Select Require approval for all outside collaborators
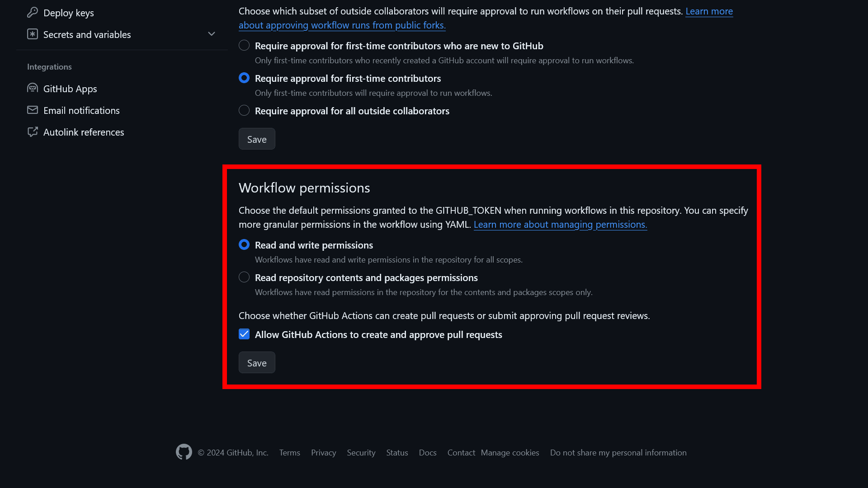 point(244,110)
